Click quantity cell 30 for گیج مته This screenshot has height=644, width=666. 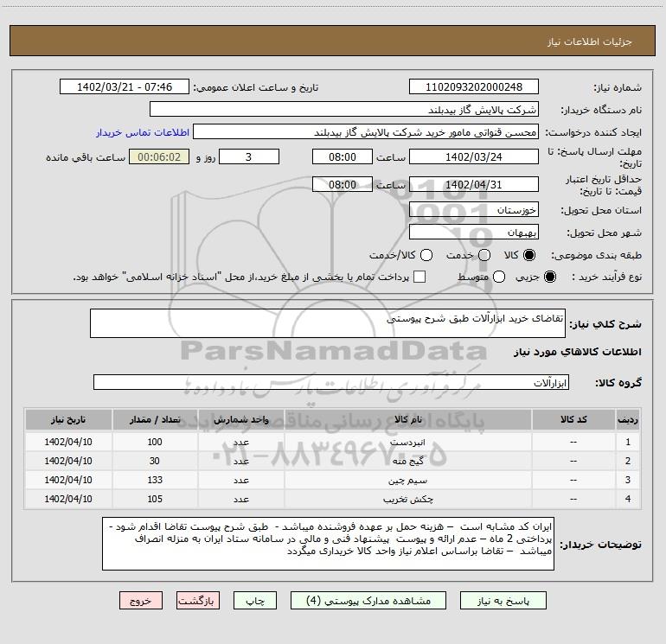pos(155,461)
